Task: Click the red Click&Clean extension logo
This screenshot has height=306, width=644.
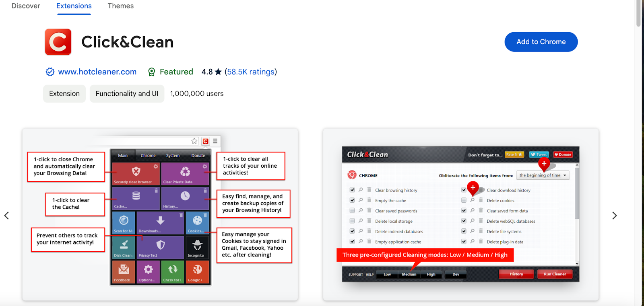Action: (58, 42)
